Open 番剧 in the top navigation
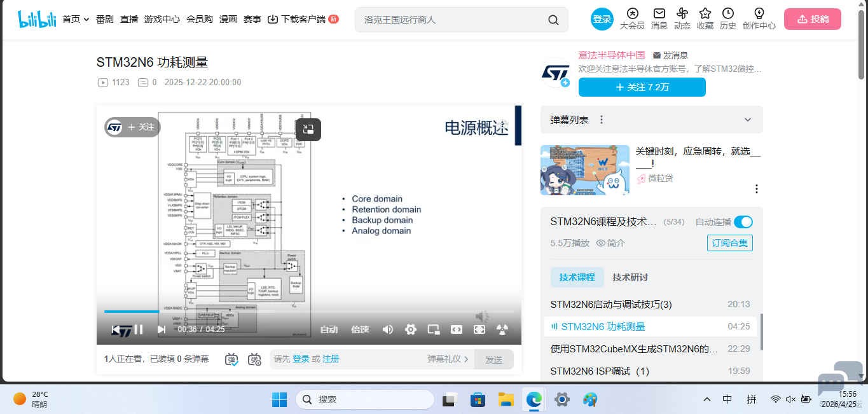868x414 pixels. coord(105,19)
